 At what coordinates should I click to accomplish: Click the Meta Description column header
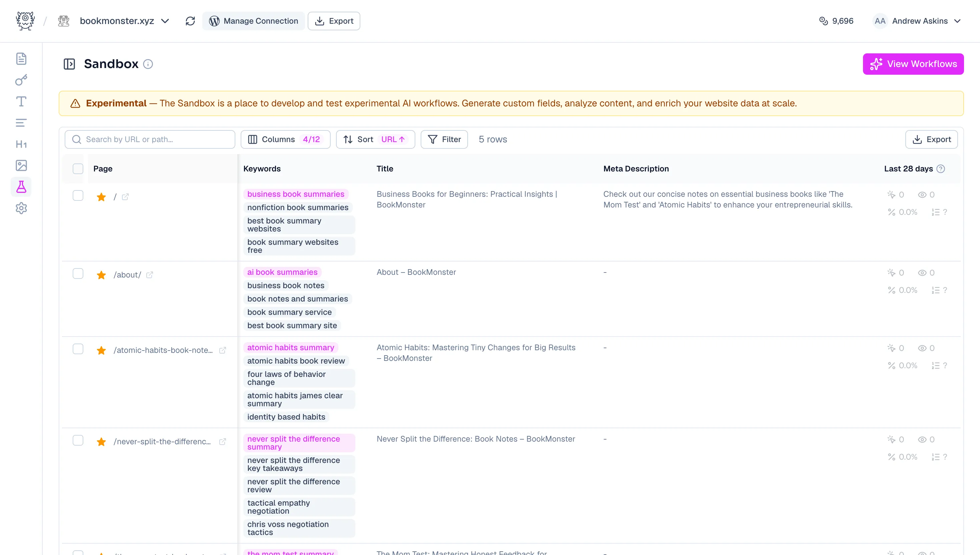(636, 169)
